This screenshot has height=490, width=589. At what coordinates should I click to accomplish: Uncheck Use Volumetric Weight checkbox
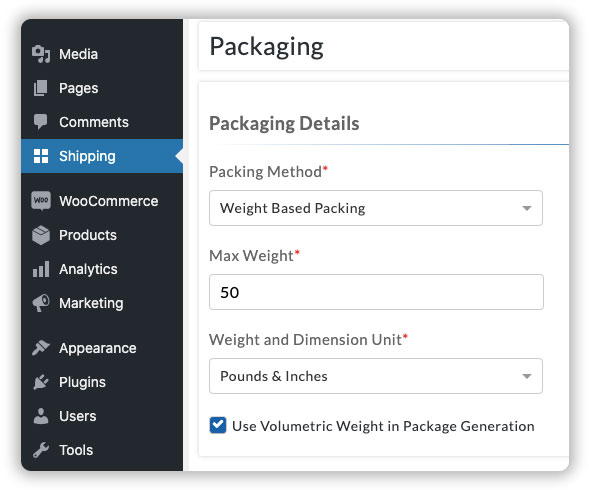click(x=218, y=425)
